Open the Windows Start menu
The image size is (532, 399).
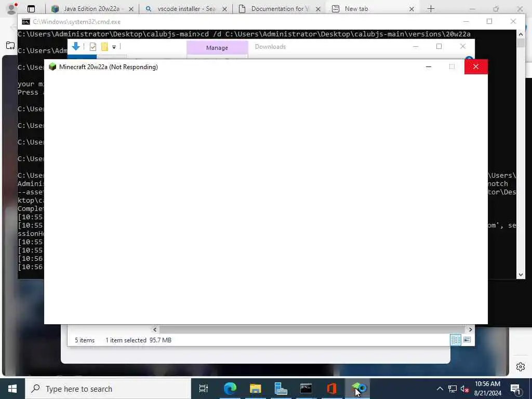coord(12,389)
